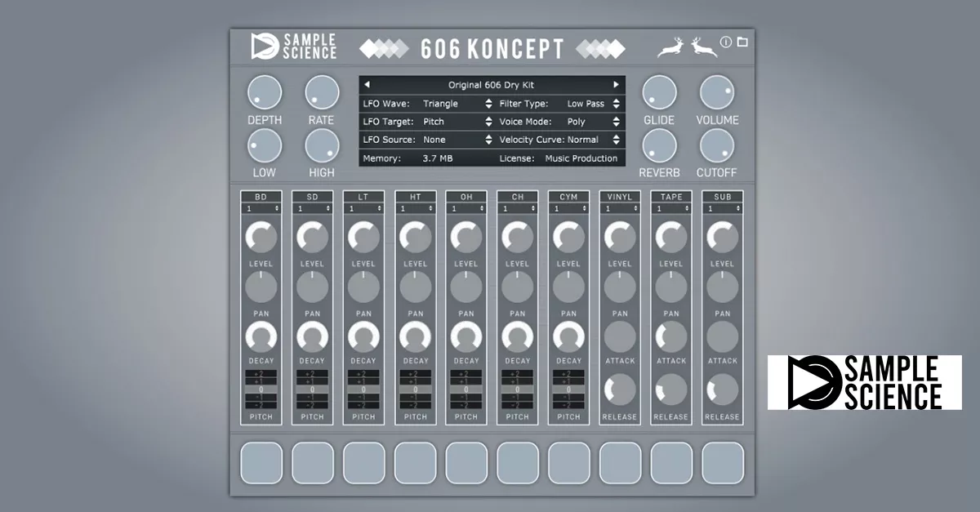Trigger the first drum pad under BD
Image resolution: width=980 pixels, height=512 pixels.
pos(261,463)
